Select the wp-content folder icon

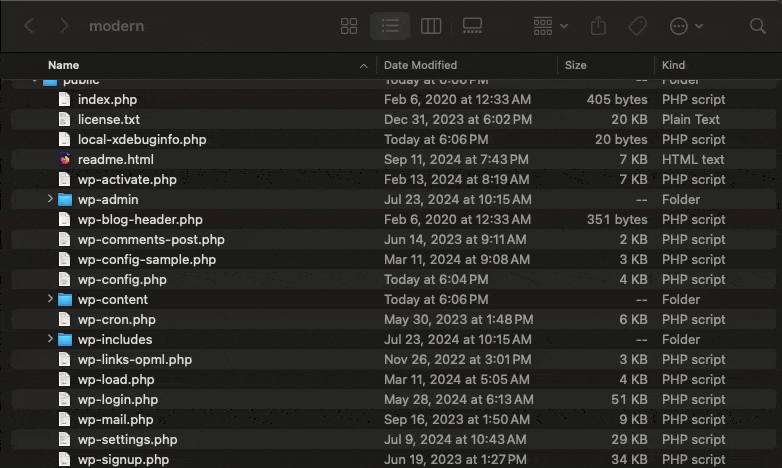click(x=65, y=299)
